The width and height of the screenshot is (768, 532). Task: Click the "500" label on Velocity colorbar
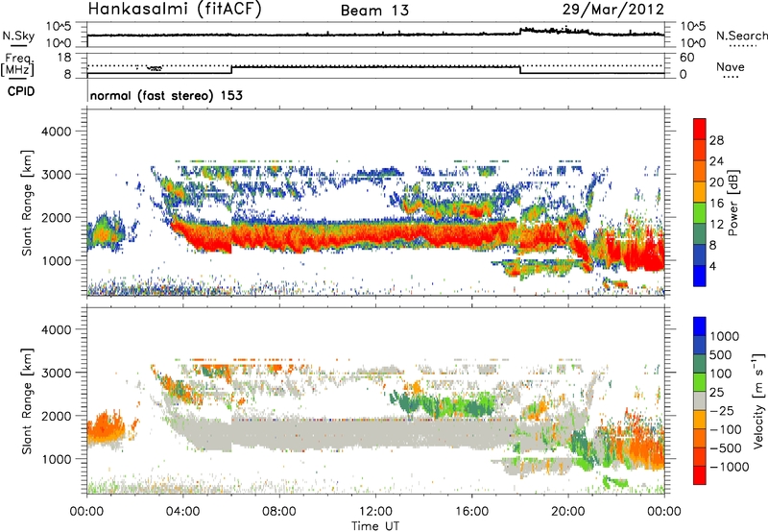click(x=721, y=354)
